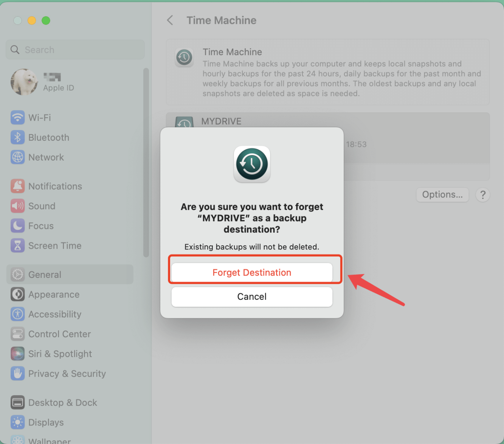This screenshot has width=504, height=444.
Task: Click the search magnifier icon
Action: click(15, 50)
